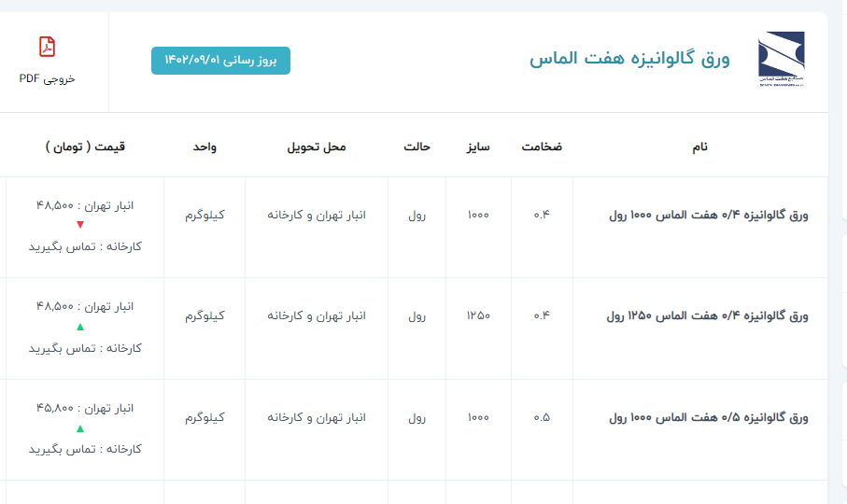The image size is (847, 504).
Task: Click the red down arrow in first row
Action: [x=80, y=225]
